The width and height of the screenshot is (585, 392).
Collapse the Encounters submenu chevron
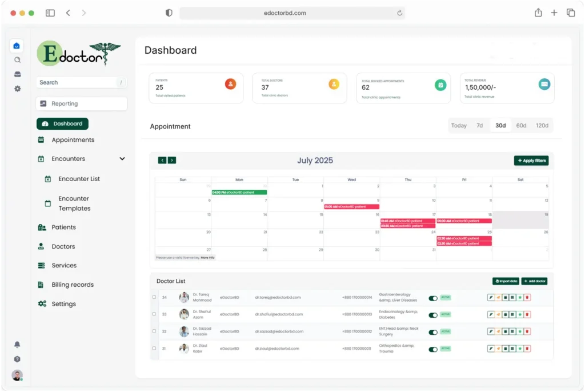click(122, 159)
